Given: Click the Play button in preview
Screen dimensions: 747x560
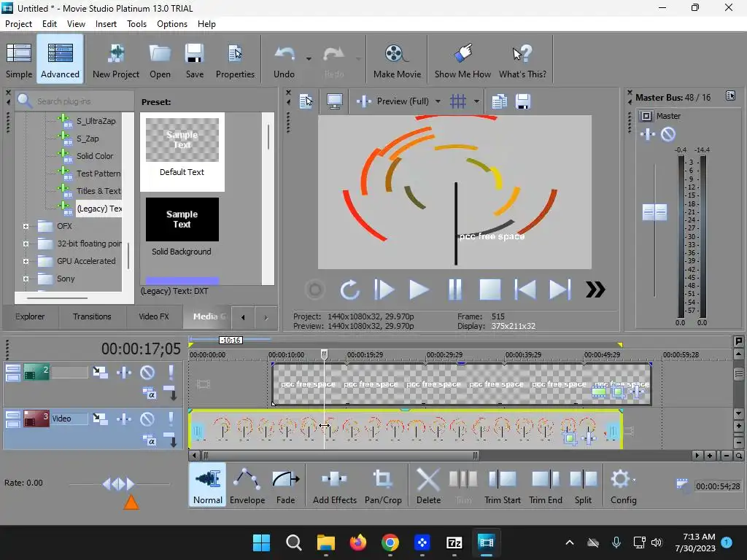Looking at the screenshot, I should tap(419, 289).
